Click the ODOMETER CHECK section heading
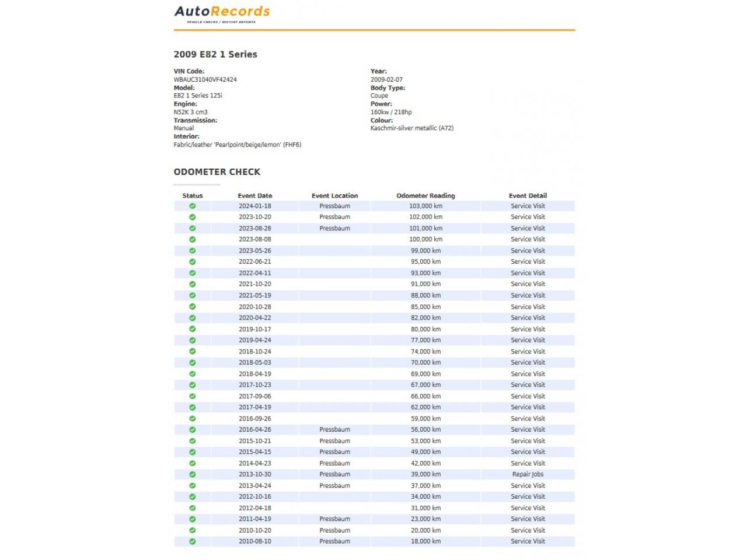The height and width of the screenshot is (560, 747). tap(217, 172)
